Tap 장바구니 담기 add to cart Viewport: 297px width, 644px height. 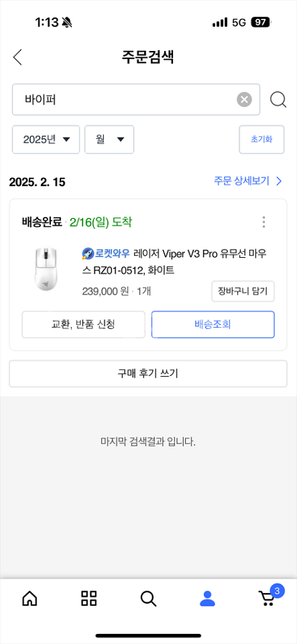pos(243,291)
